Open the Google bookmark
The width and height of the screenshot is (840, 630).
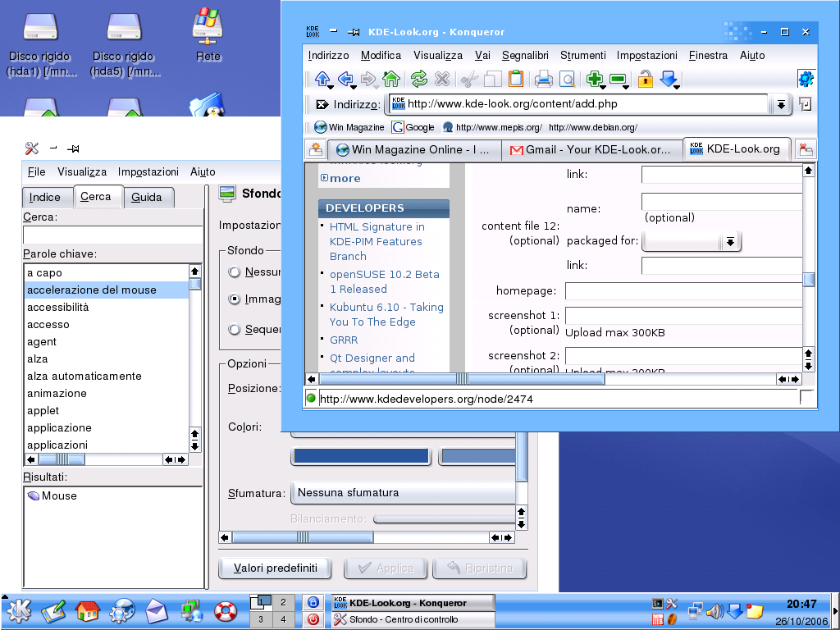[413, 127]
